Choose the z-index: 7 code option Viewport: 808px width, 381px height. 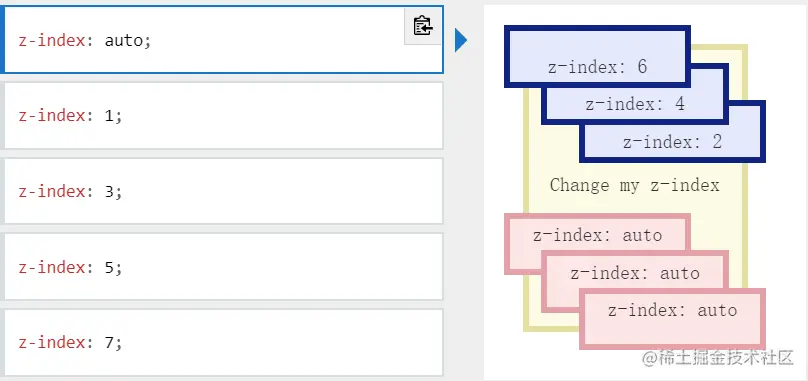click(223, 342)
